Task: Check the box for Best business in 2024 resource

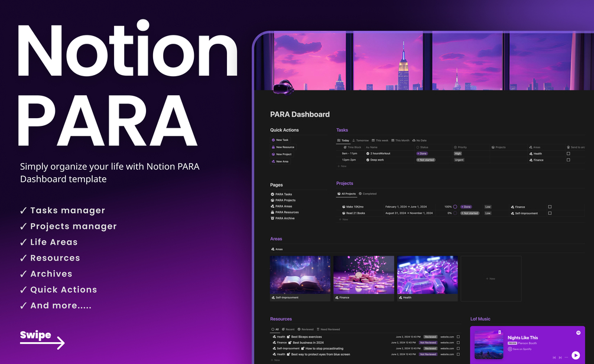Action: pyautogui.click(x=459, y=342)
